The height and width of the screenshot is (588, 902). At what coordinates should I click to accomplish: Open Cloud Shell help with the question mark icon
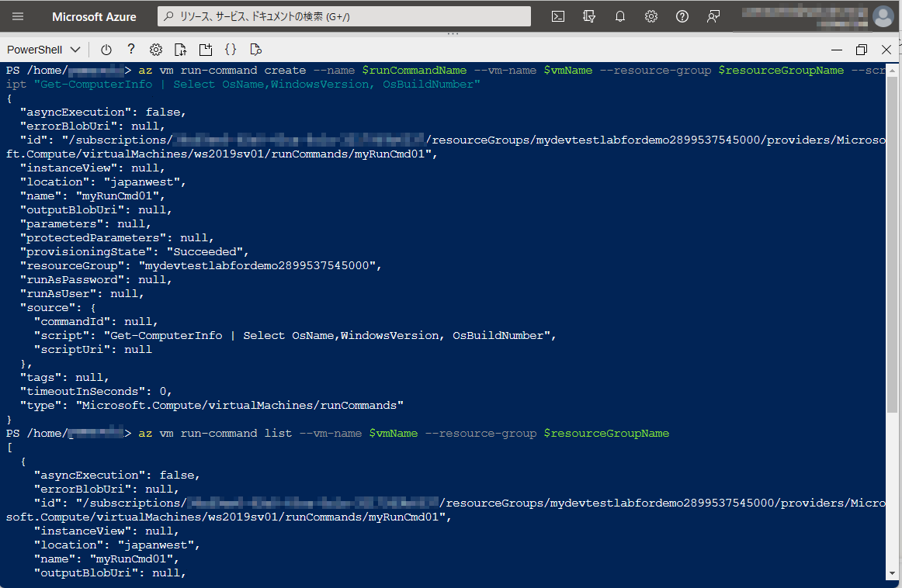(x=130, y=49)
